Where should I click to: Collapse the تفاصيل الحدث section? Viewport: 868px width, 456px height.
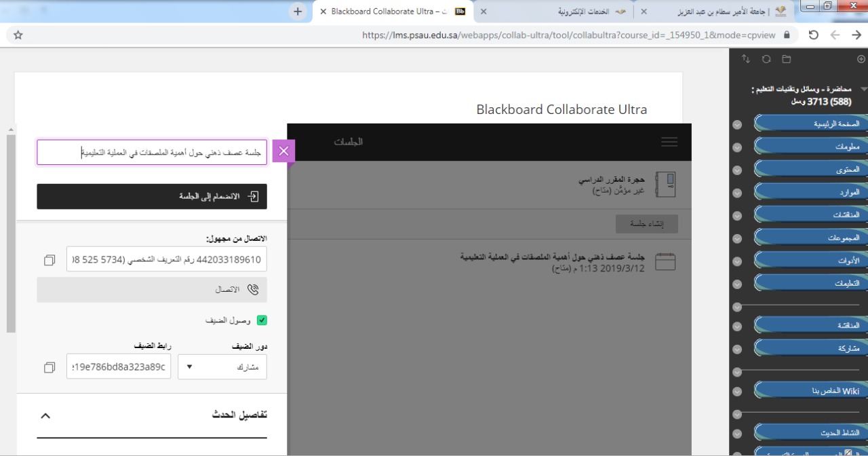coord(45,415)
